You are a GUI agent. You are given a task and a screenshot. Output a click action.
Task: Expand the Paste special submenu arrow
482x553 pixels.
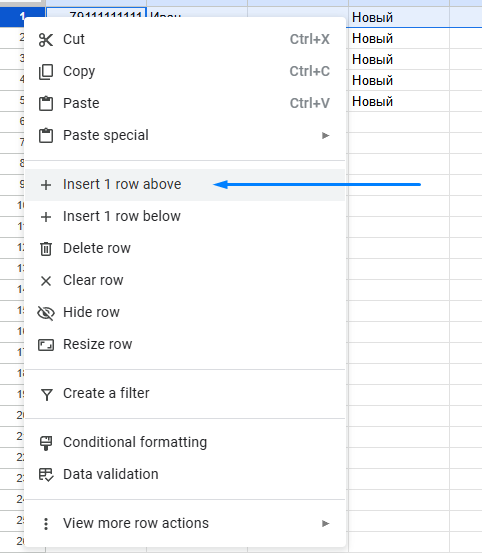pos(325,135)
